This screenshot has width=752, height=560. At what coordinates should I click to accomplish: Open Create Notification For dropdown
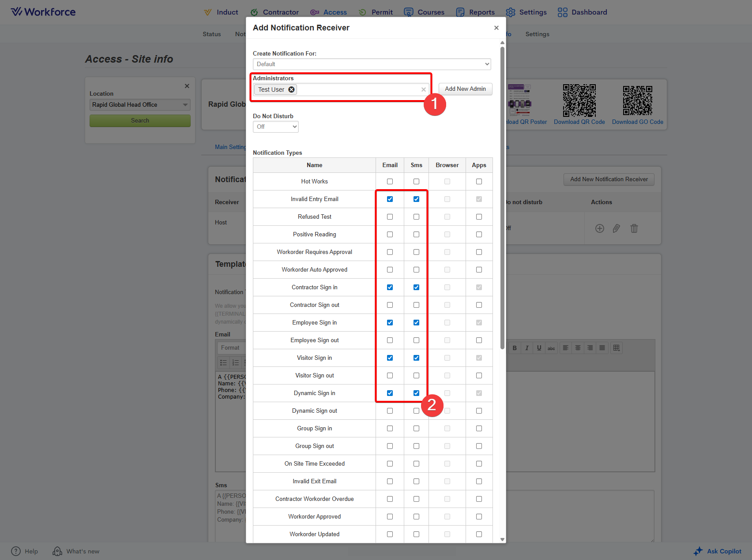click(372, 64)
